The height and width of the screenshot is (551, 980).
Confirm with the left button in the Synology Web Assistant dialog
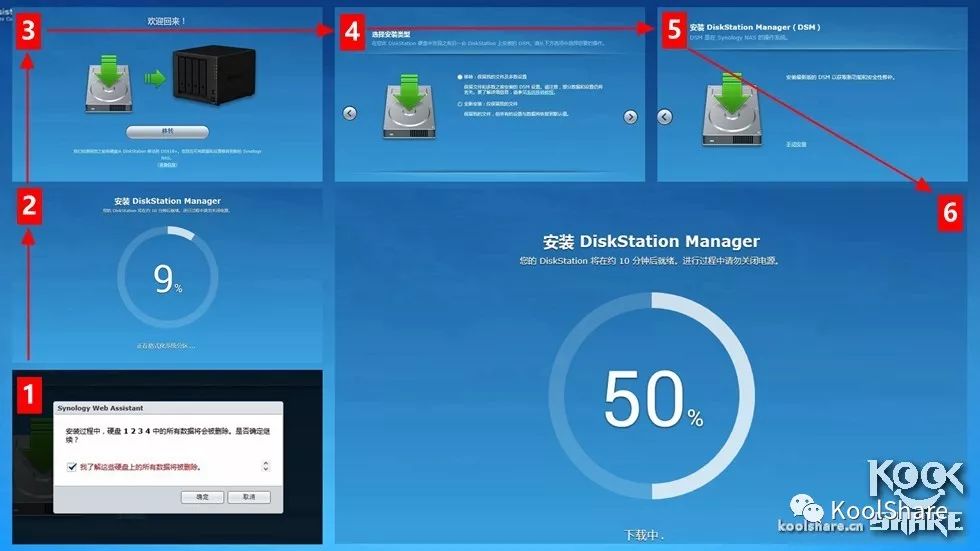pos(202,497)
